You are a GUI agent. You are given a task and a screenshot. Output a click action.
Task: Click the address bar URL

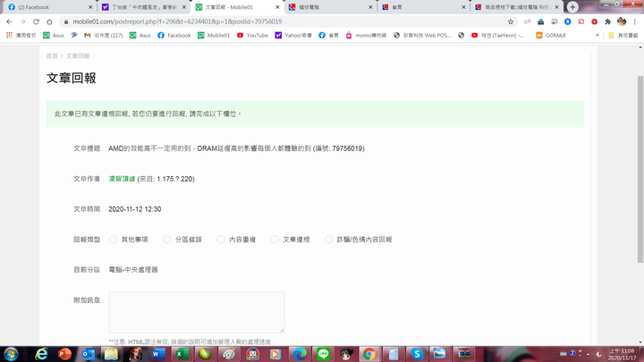(177, 21)
